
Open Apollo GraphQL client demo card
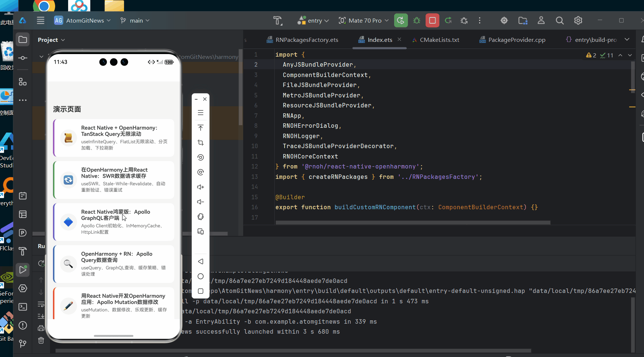click(114, 222)
